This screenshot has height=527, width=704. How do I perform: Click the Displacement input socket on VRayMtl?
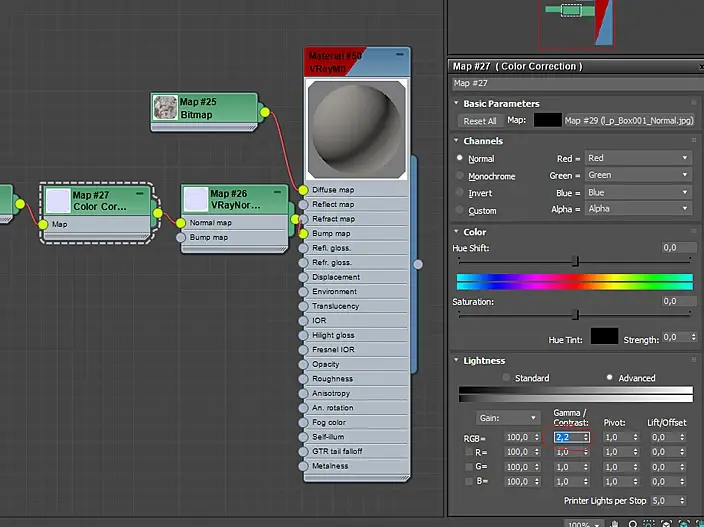coord(303,277)
